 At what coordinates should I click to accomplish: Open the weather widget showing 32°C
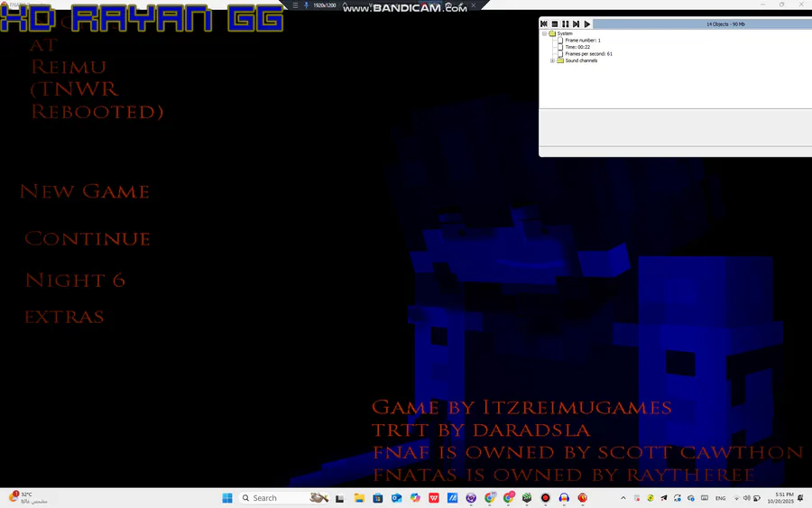point(29,498)
